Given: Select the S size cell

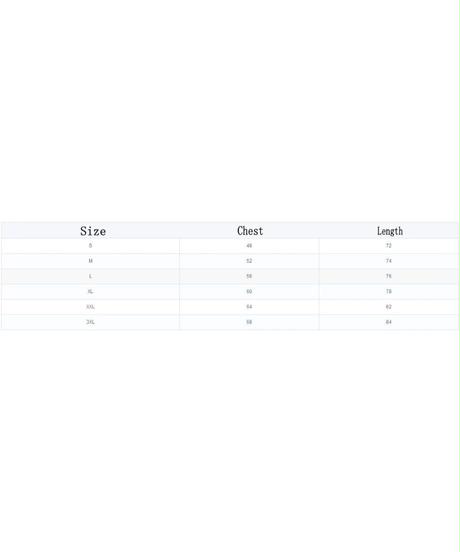Looking at the screenshot, I should 90,246.
